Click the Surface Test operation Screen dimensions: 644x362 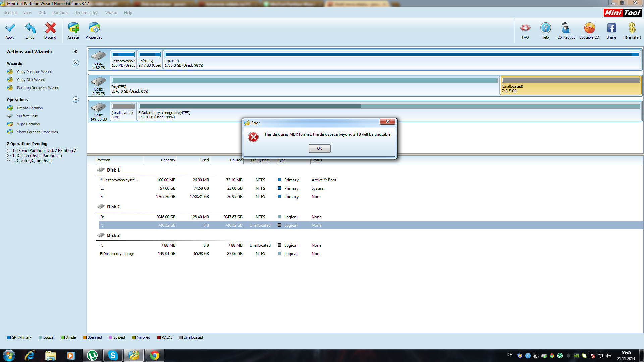(27, 116)
